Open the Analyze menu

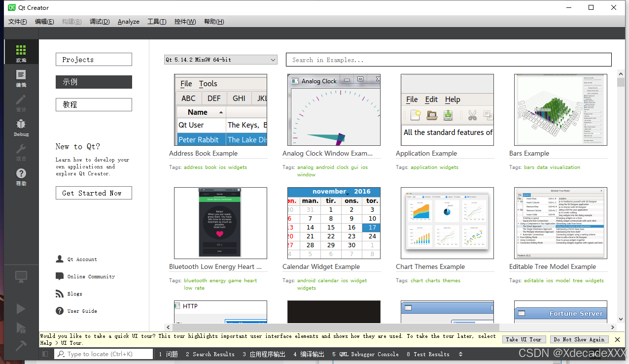click(x=128, y=21)
